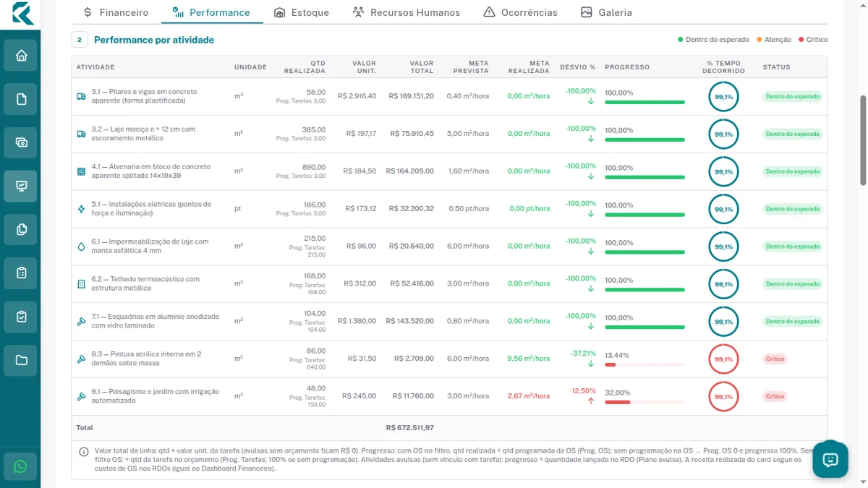
Task: Click the total value R$ 672.511,97
Action: pyautogui.click(x=410, y=428)
